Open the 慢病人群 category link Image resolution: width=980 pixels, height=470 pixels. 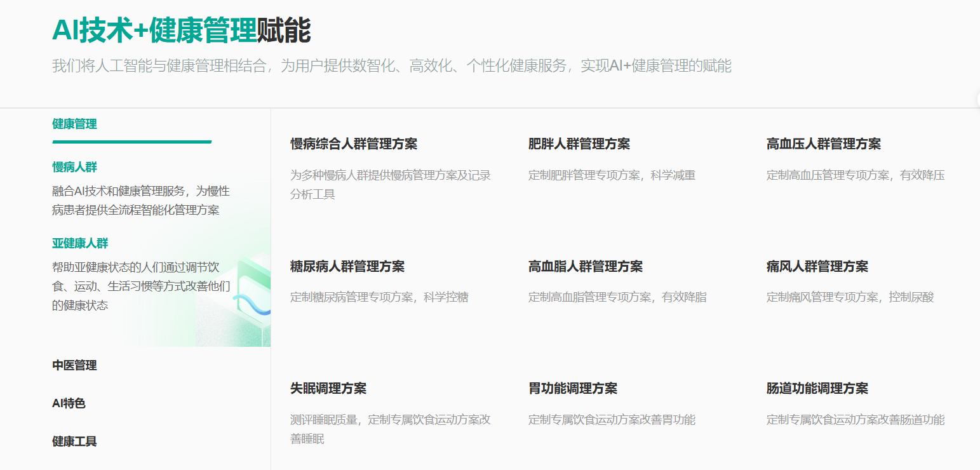tap(74, 167)
